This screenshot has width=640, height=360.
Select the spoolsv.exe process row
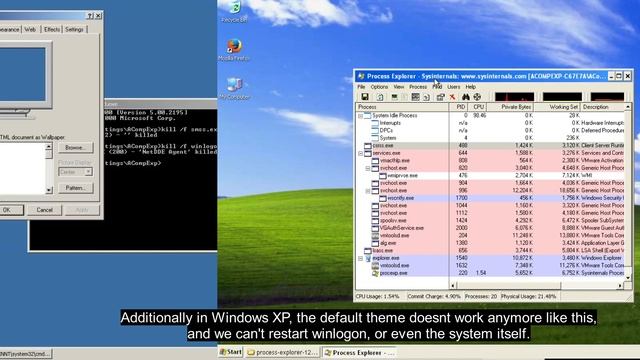(490, 220)
